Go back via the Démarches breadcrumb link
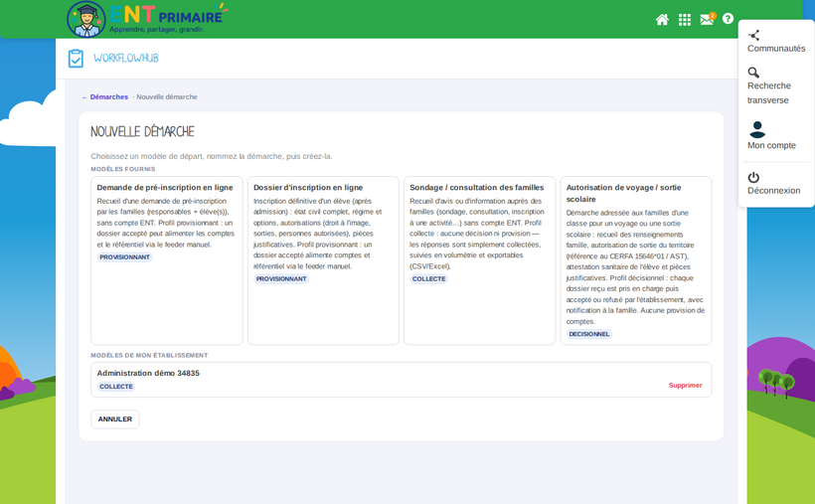This screenshot has height=504, width=815. pos(105,96)
